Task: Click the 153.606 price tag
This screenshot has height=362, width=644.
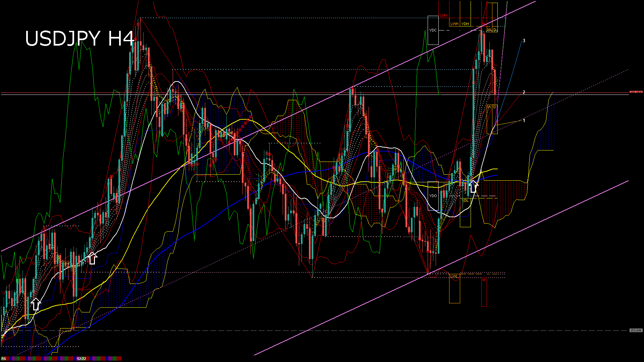Action: [636, 330]
